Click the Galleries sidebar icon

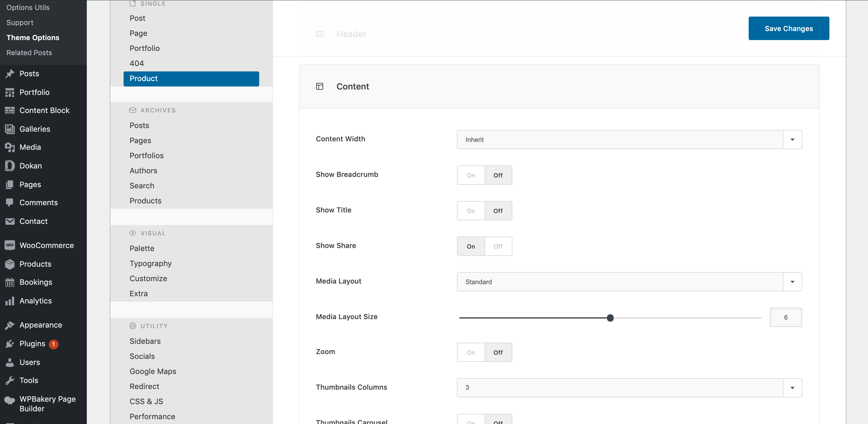coord(9,128)
